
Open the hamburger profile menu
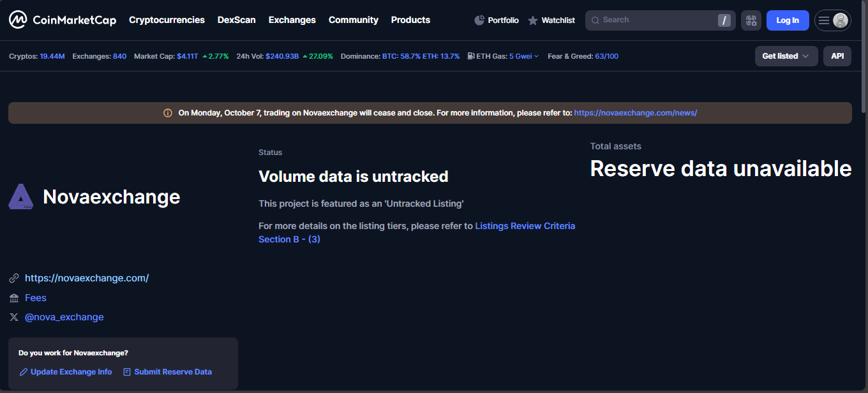click(832, 20)
